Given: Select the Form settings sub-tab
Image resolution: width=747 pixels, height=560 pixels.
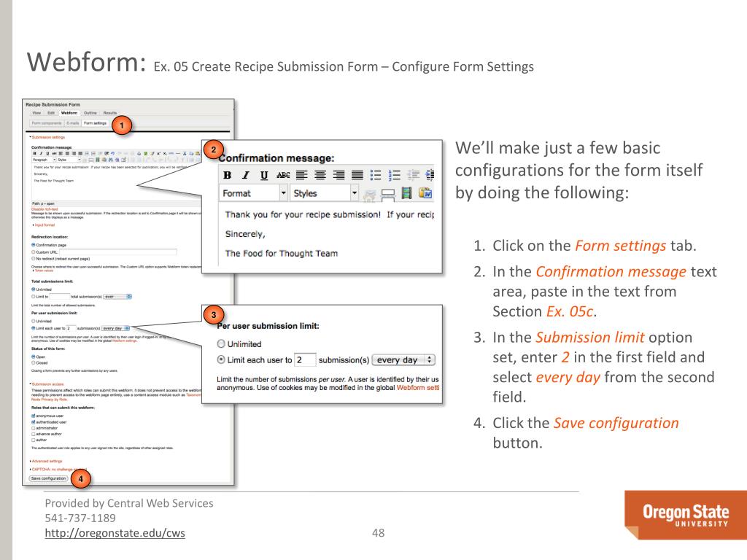Looking at the screenshot, I should (96, 122).
